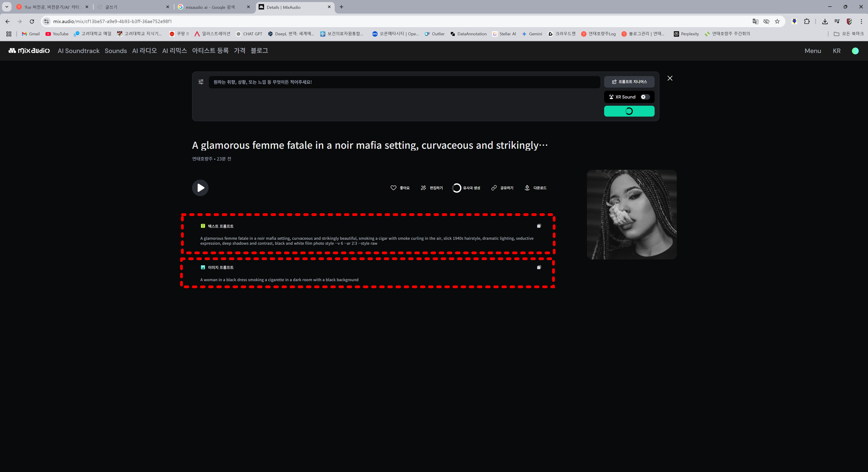Copy the text prompt via copy icon
Screen dimensions: 868x472
pos(539,226)
